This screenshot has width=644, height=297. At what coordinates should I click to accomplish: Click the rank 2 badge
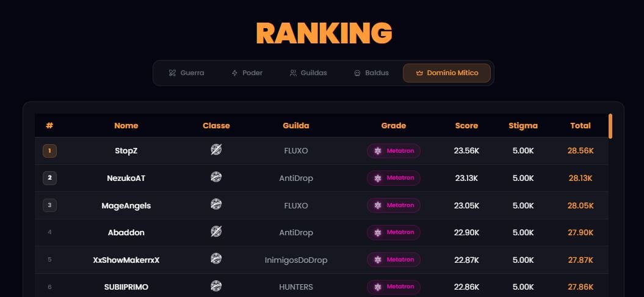[x=49, y=178]
